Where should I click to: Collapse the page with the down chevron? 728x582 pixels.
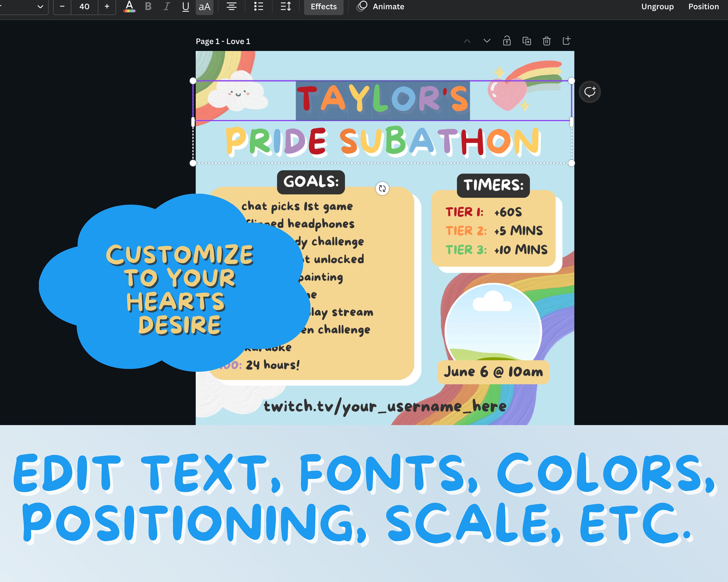[x=487, y=41]
